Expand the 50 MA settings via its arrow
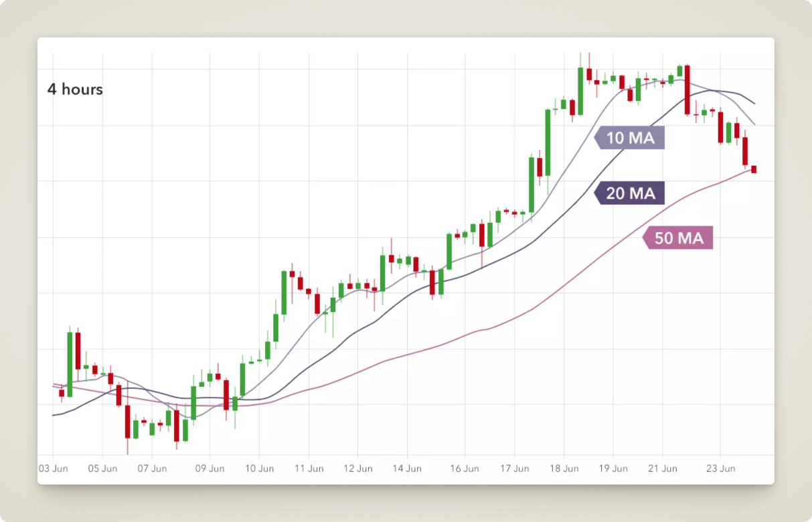The width and height of the screenshot is (812, 522). (x=648, y=238)
